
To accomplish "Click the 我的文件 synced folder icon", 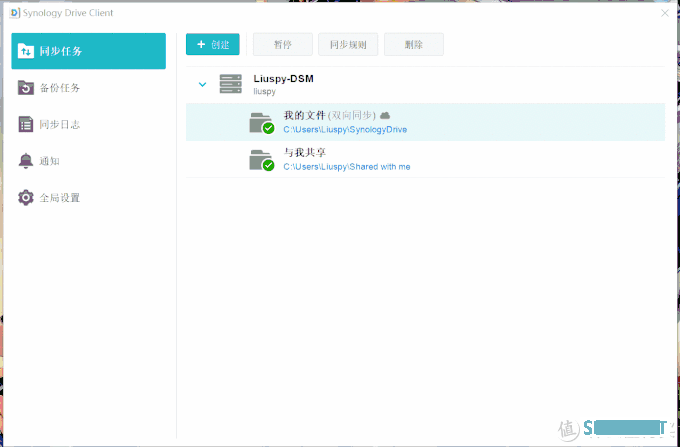I will [262, 123].
